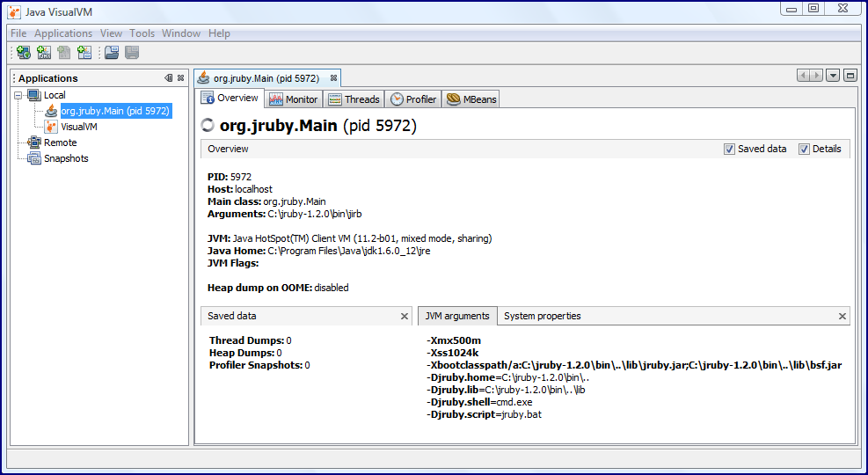This screenshot has height=475, width=868.
Task: Open the File menu
Action: pos(18,33)
